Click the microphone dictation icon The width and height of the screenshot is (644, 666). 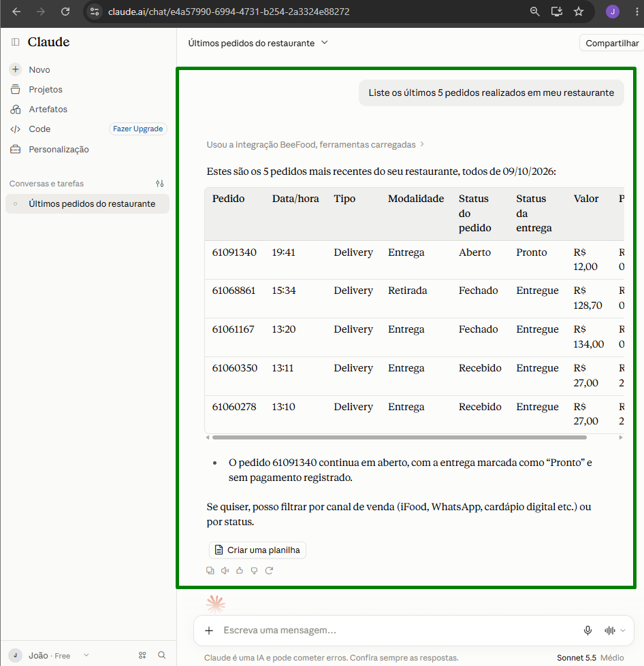[588, 631]
